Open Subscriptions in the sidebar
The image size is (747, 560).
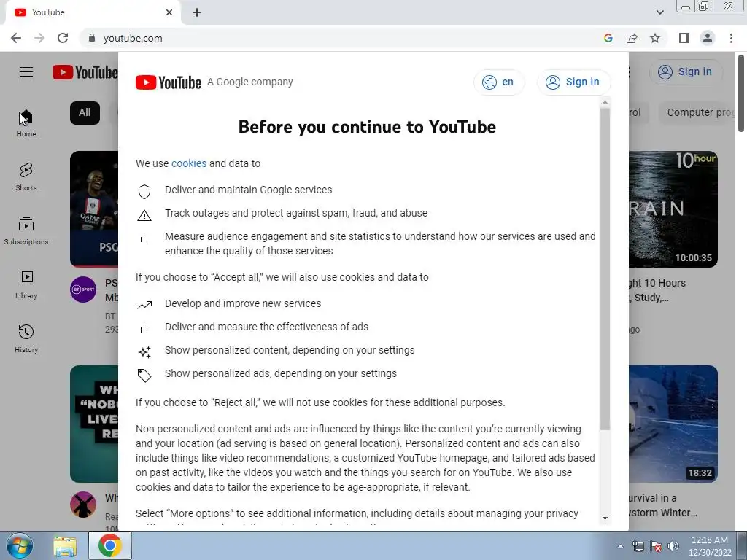coord(26,231)
